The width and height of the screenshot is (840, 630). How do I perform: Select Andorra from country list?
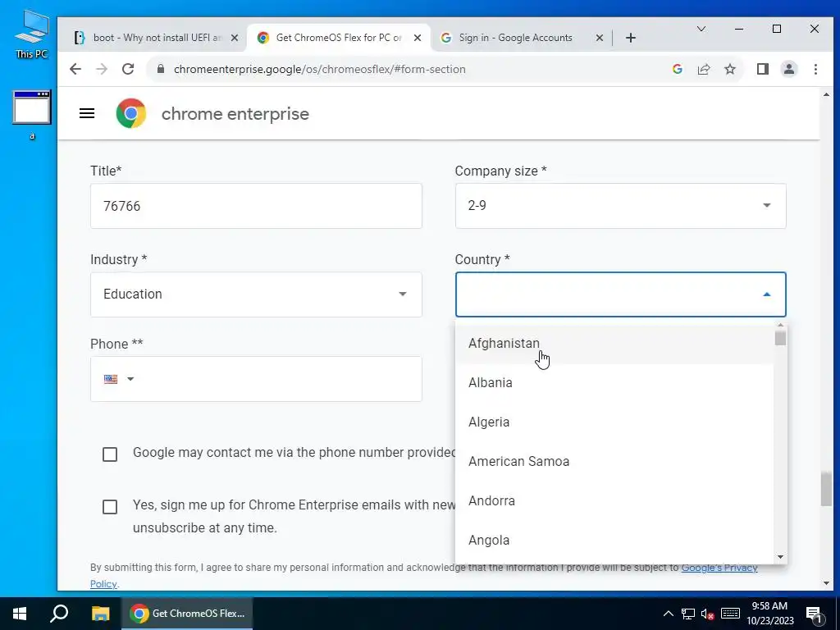614,501
